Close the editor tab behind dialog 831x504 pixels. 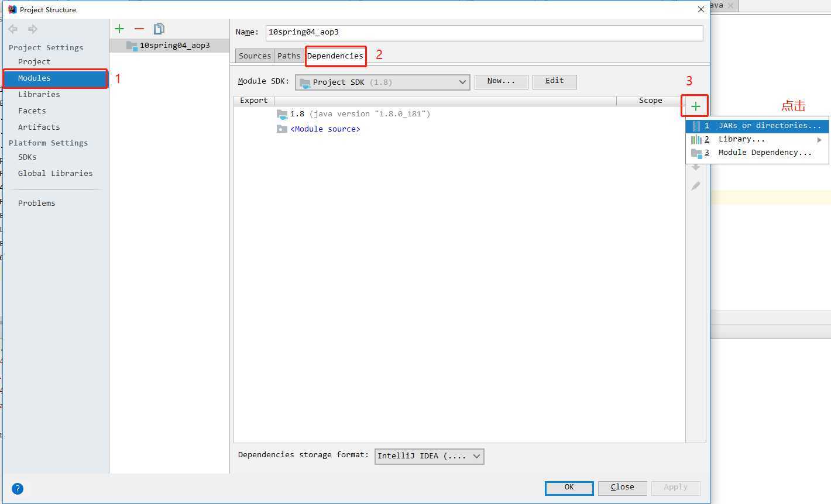730,5
